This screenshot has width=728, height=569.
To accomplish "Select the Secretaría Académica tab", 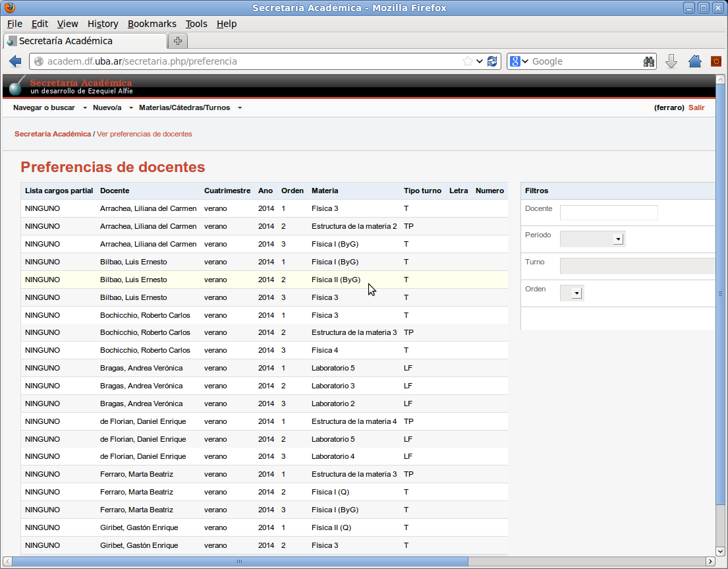I will (x=85, y=41).
